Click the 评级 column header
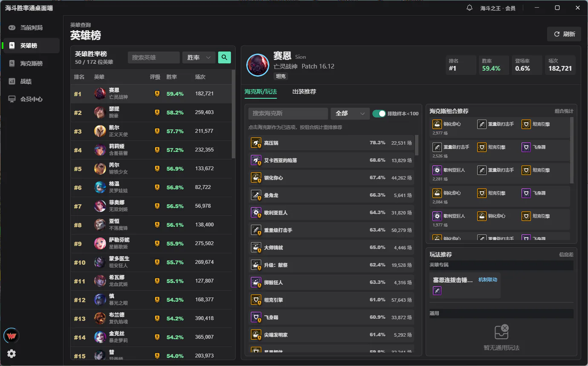The height and width of the screenshot is (366, 588). pyautogui.click(x=155, y=77)
